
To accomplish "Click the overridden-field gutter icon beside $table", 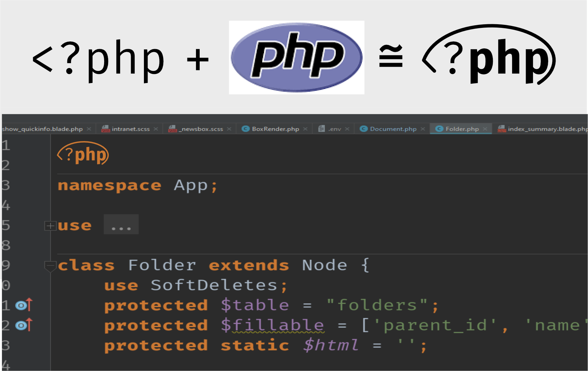I will [x=21, y=305].
